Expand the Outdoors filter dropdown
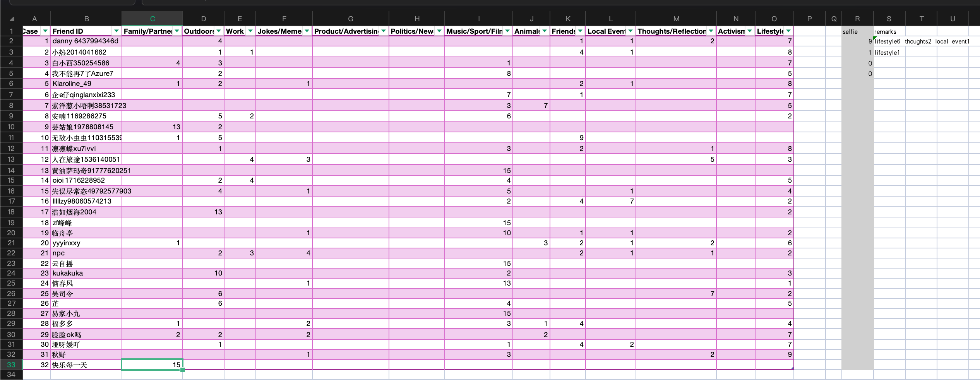This screenshot has height=380, width=980. pos(219,31)
